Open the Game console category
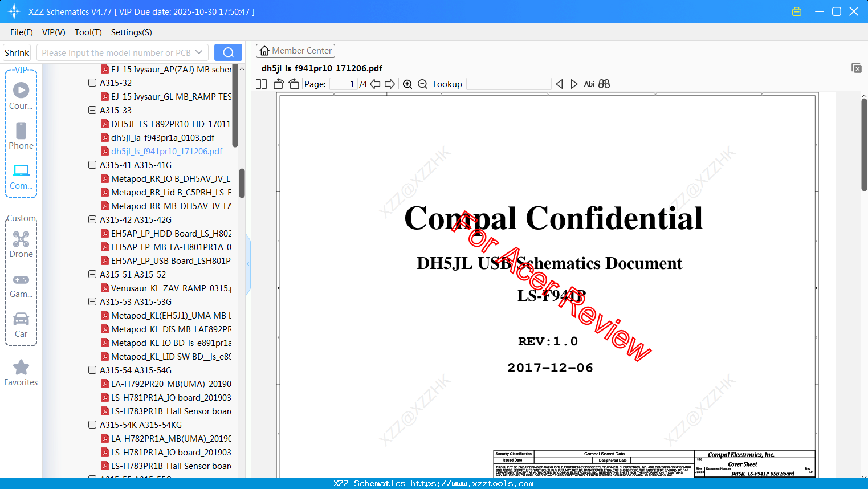Screen dimensions: 868x489 pyautogui.click(x=21, y=285)
